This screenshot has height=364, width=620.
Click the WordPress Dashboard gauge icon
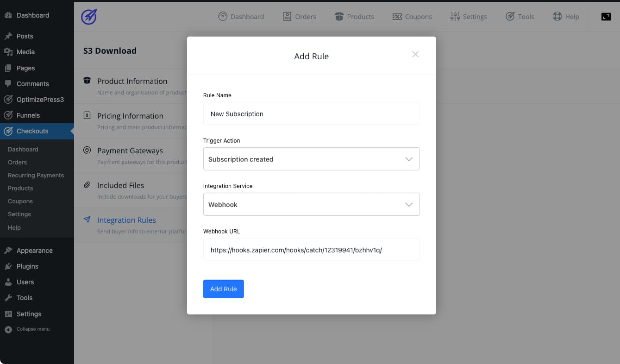pos(8,15)
